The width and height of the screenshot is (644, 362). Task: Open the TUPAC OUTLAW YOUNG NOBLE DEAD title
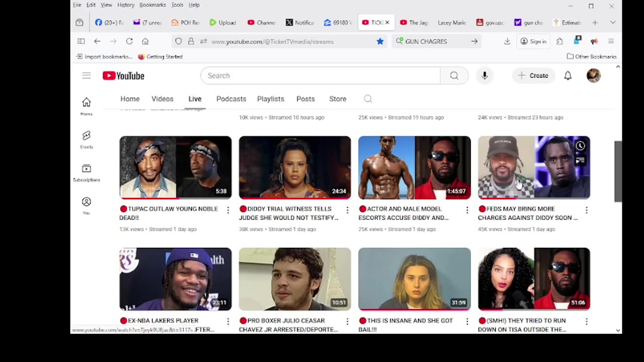click(x=169, y=213)
